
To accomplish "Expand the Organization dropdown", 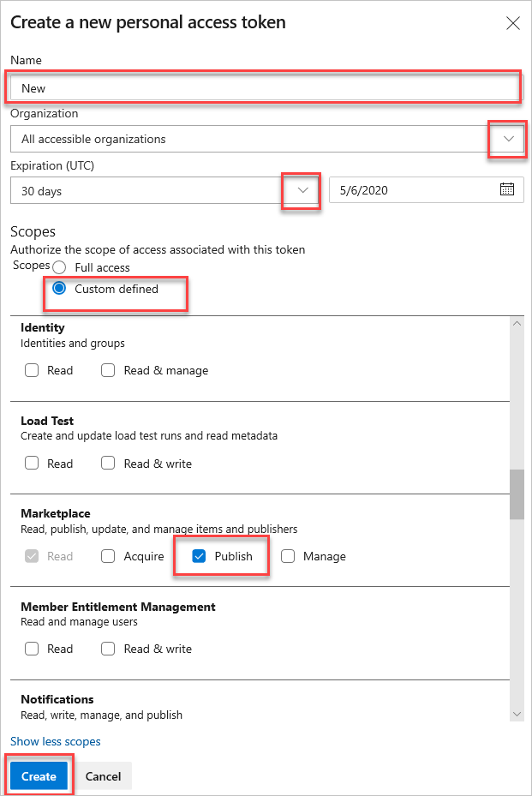I will click(x=508, y=139).
